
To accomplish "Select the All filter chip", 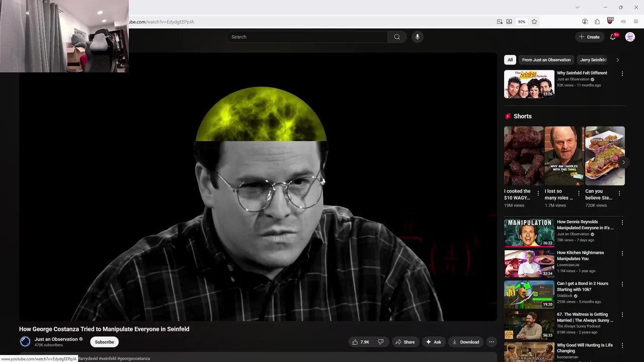I will 510,60.
